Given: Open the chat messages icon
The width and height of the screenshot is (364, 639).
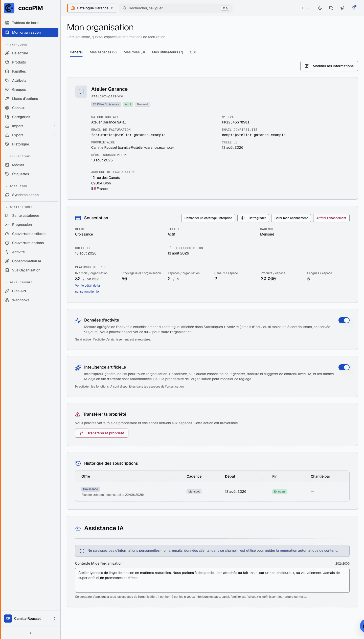Looking at the screenshot, I should tap(331, 8).
